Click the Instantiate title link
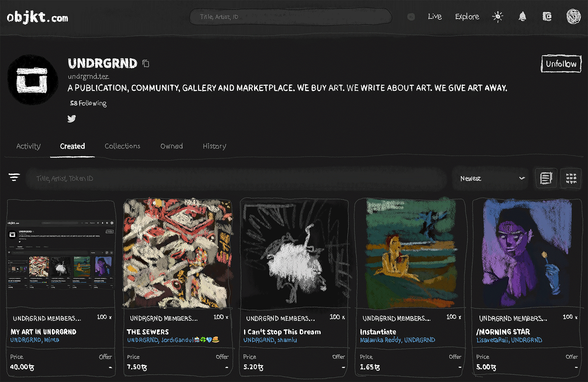Screen dimensions: 588x382 (378, 332)
